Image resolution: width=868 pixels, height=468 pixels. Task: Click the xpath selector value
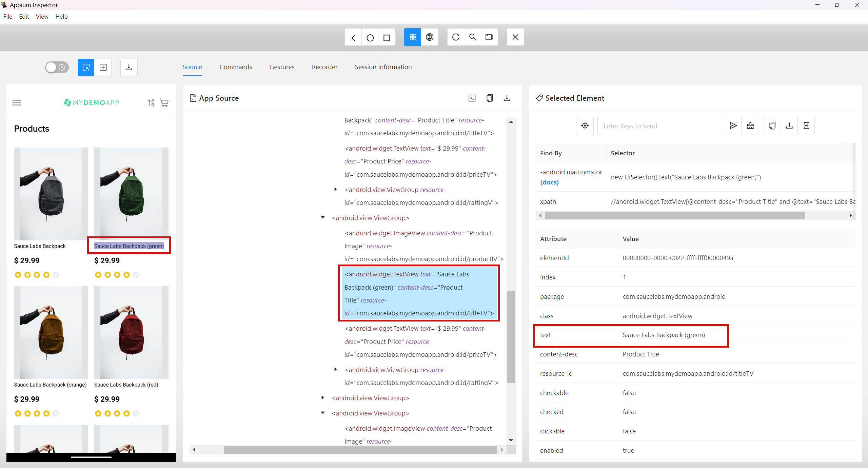tap(732, 202)
